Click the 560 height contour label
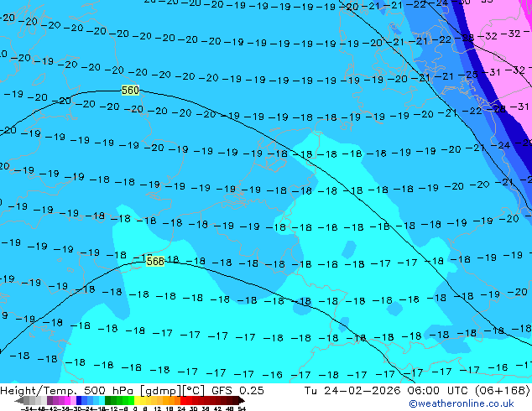 click(x=130, y=91)
